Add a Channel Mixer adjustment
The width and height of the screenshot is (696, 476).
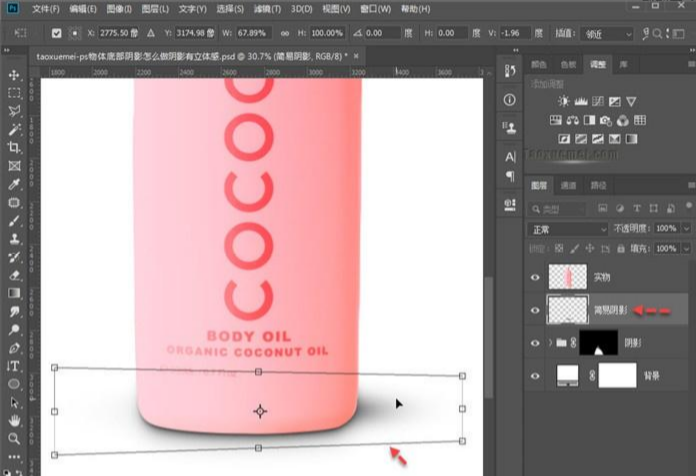coord(623,120)
